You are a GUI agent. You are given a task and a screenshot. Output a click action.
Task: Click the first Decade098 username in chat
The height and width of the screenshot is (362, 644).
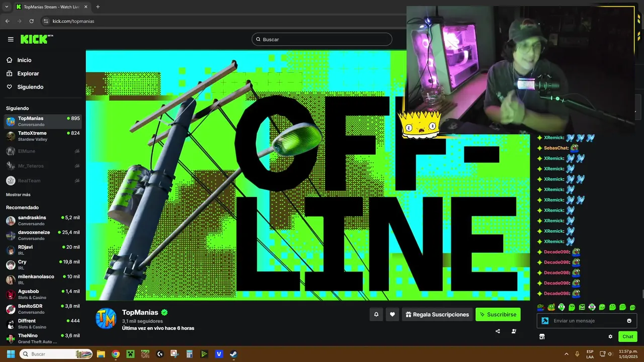pos(556,252)
